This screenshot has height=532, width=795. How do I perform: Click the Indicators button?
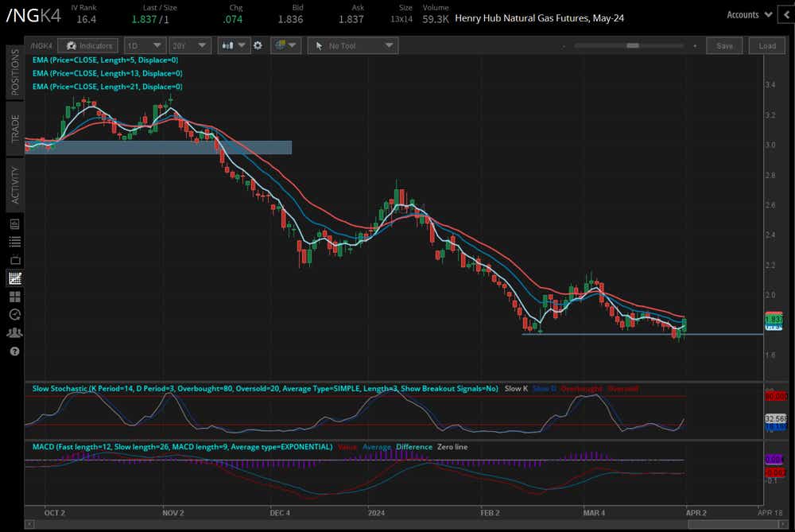point(88,46)
